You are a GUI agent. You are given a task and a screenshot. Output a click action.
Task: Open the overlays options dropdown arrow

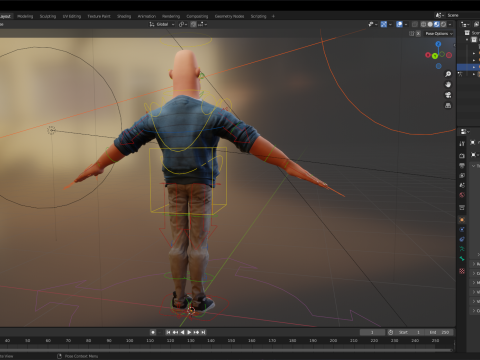point(406,24)
